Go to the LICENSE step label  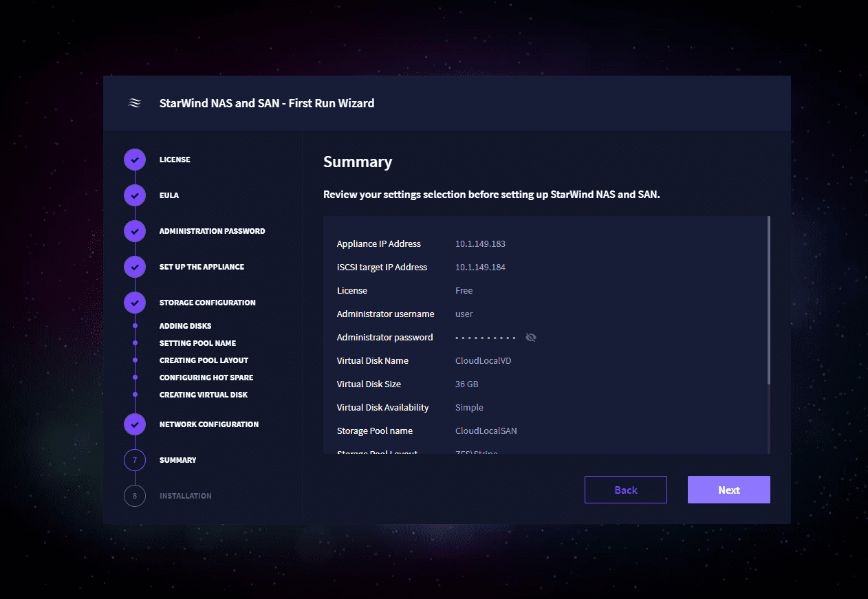coord(175,160)
